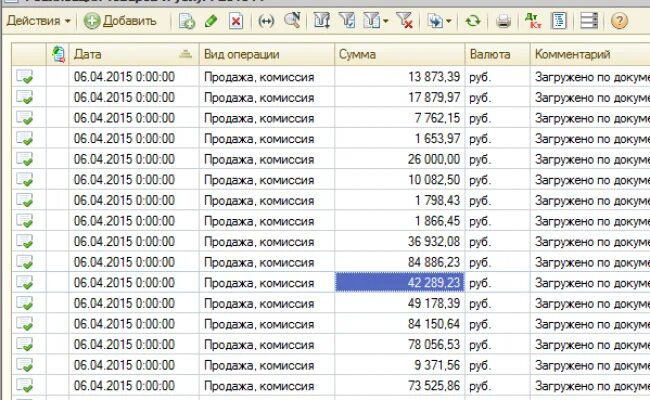This screenshot has width=650, height=400.
Task: Select the sum cell 78 056,53
Action: click(x=400, y=344)
